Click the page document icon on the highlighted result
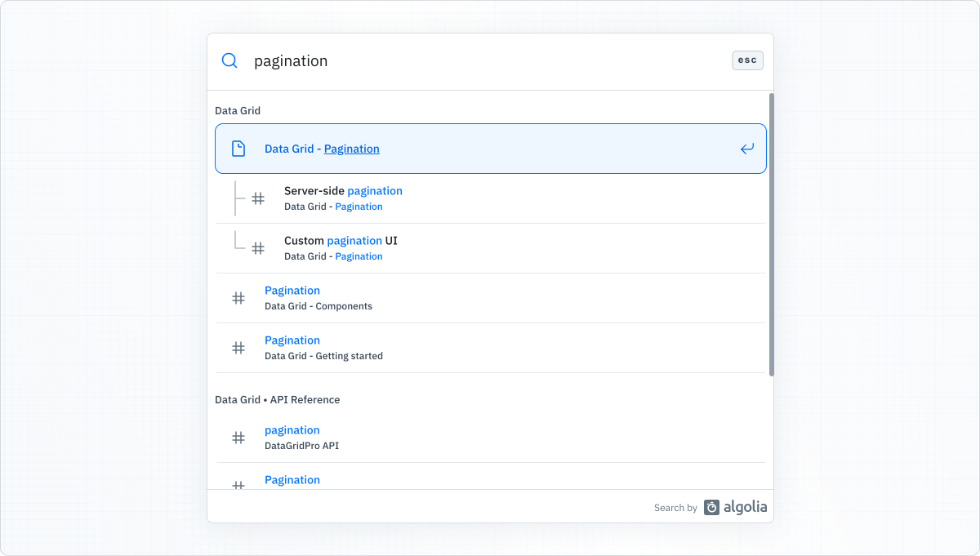Viewport: 980px width, 556px height. pos(238,149)
